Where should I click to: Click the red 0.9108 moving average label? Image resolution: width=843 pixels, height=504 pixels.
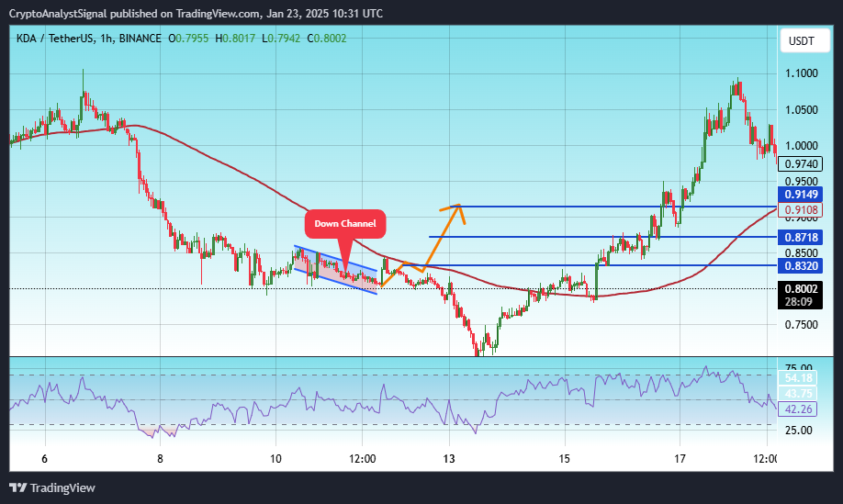[x=800, y=210]
